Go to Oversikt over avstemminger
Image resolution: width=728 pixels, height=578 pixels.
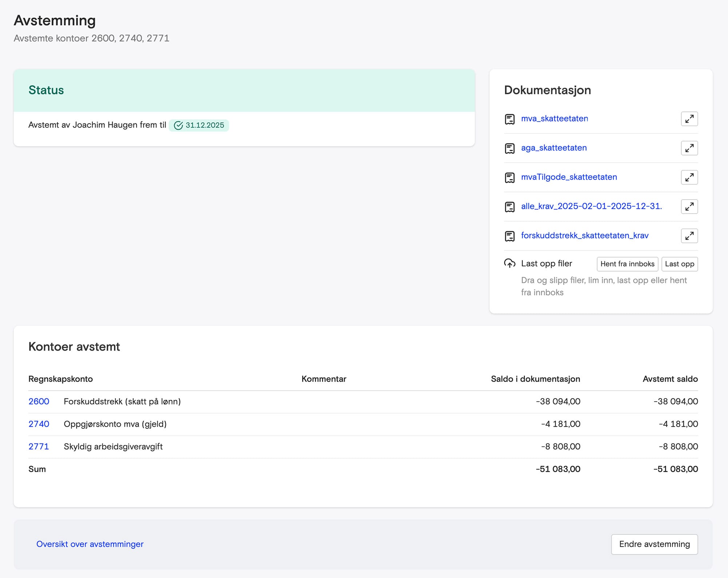(x=90, y=544)
